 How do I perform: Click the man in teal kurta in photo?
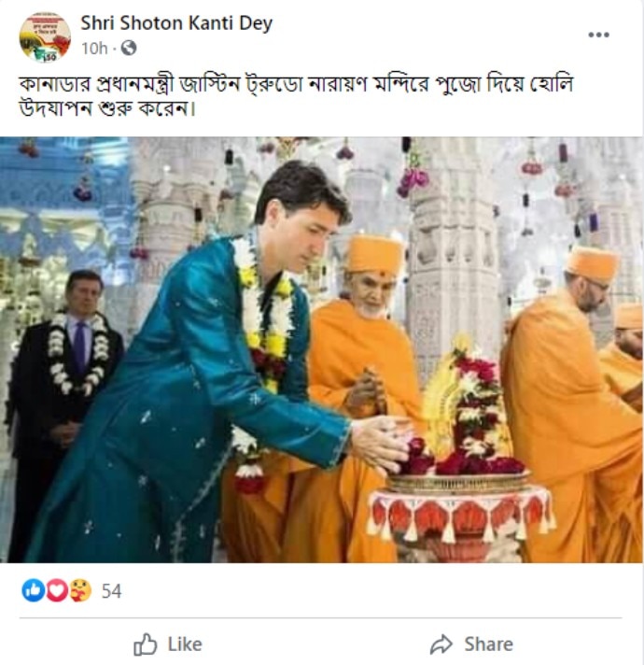215,374
